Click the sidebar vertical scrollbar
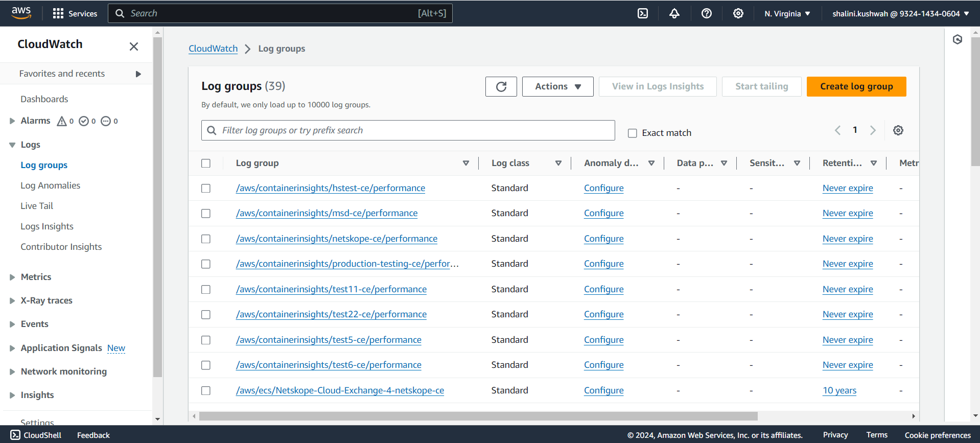Screen dimensions: 980x443 coord(157,207)
